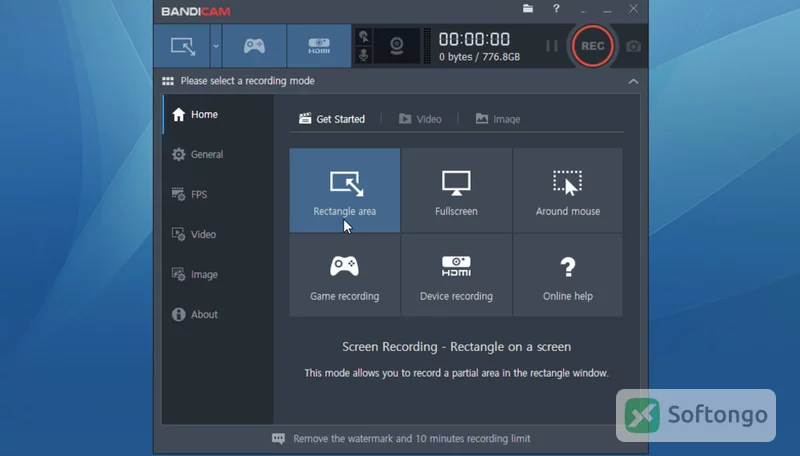Take a screenshot with the camera icon

[x=633, y=46]
